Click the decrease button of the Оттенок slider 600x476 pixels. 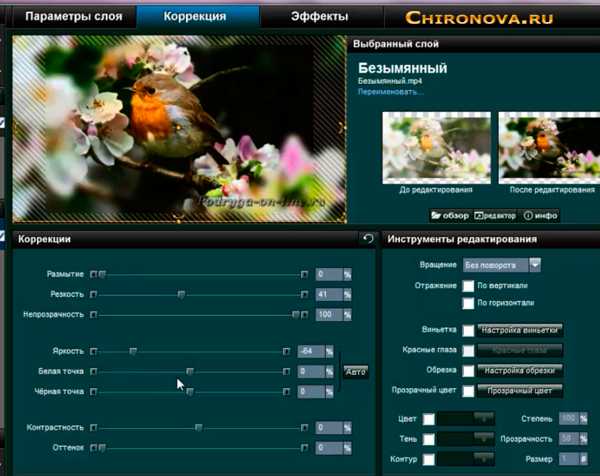pos(93,448)
